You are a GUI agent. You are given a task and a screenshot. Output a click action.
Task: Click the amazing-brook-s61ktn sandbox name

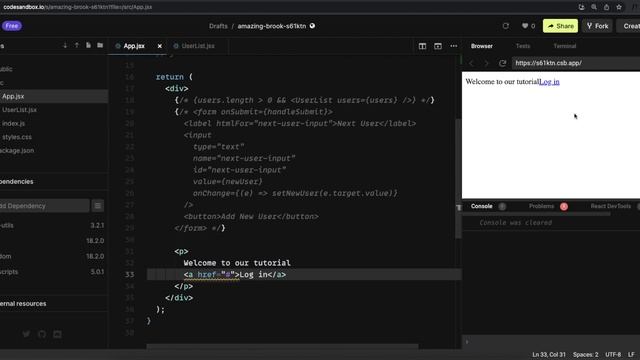click(271, 26)
